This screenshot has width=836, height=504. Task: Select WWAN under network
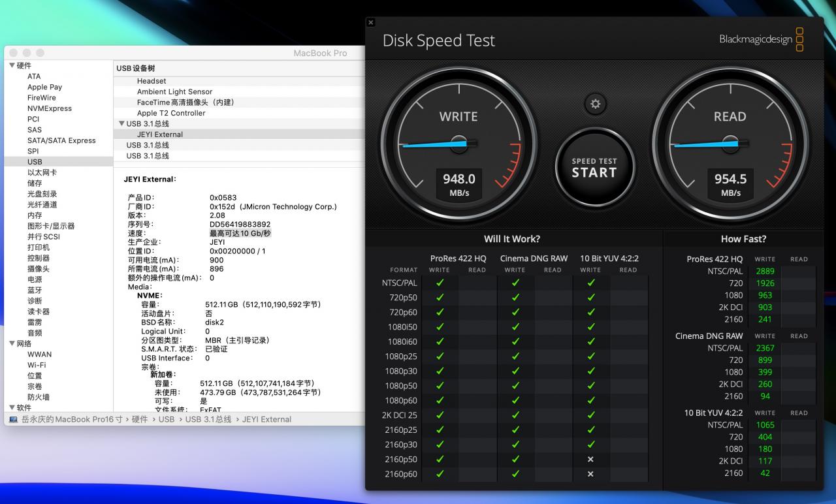point(39,354)
